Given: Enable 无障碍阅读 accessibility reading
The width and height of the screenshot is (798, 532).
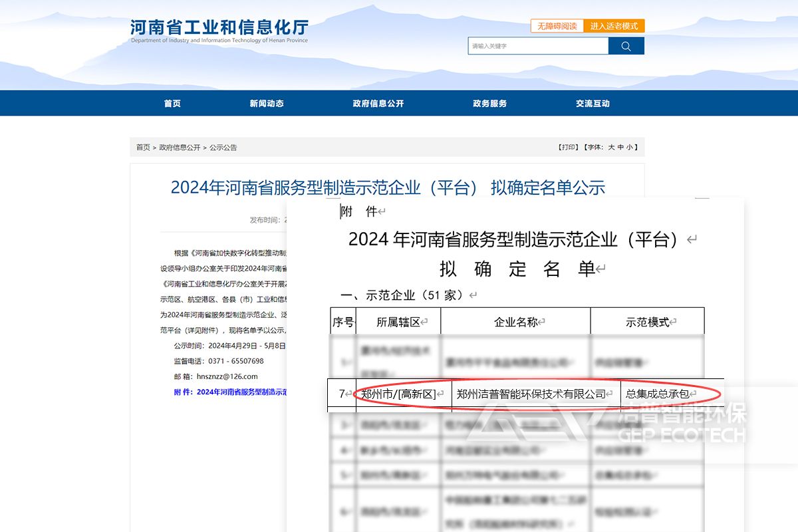Looking at the screenshot, I should 557,26.
